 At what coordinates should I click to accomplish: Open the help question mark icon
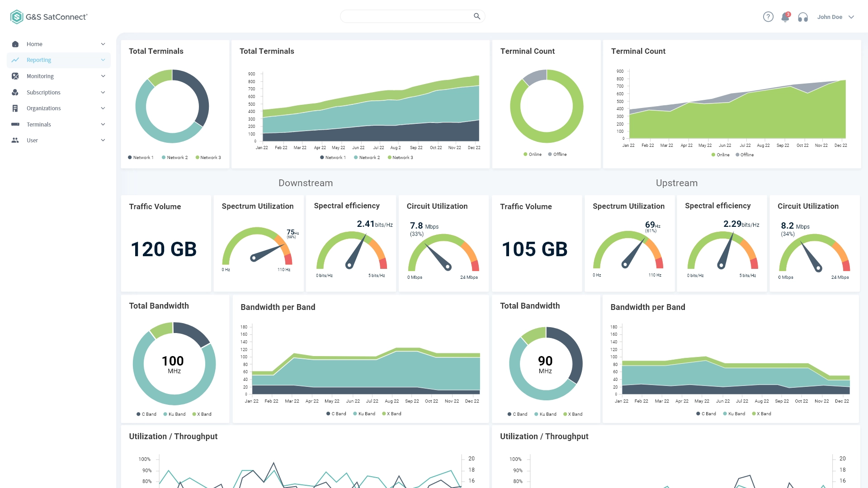point(768,17)
